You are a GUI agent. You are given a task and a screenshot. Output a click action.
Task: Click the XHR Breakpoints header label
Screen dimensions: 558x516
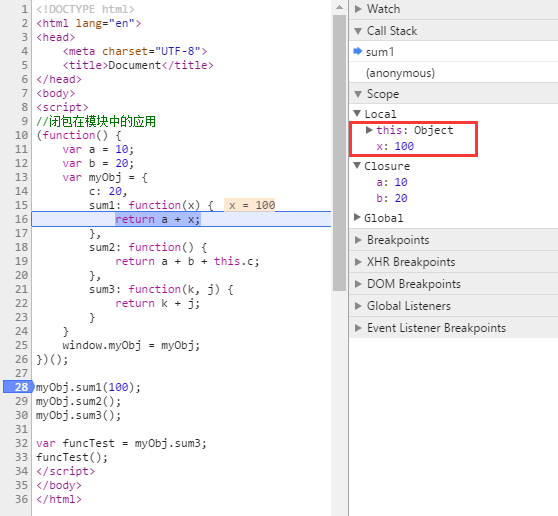pyautogui.click(x=411, y=262)
